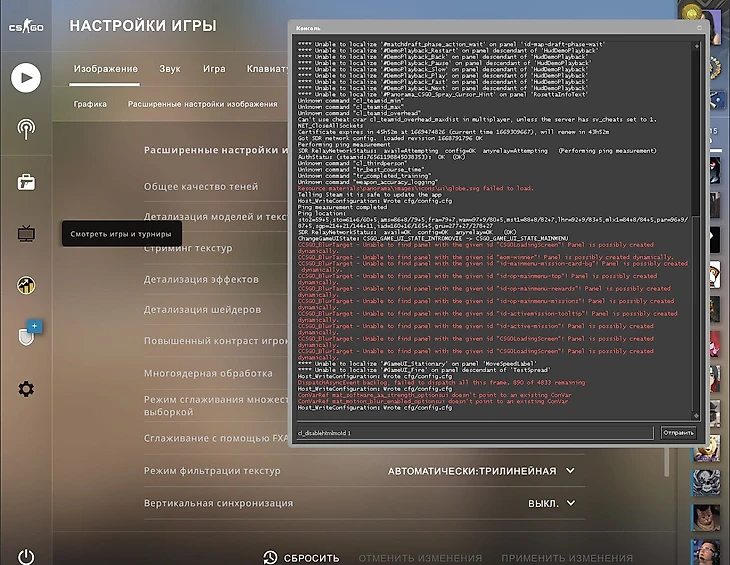The height and width of the screenshot is (565, 730).
Task: Switch to the Игра settings tab
Action: pyautogui.click(x=214, y=69)
